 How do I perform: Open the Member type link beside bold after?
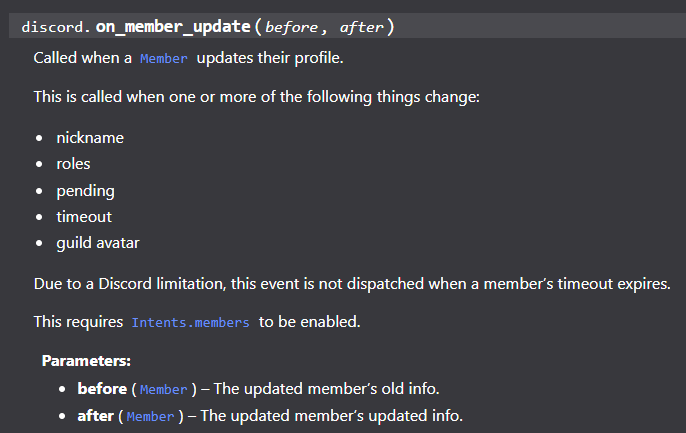(150, 416)
